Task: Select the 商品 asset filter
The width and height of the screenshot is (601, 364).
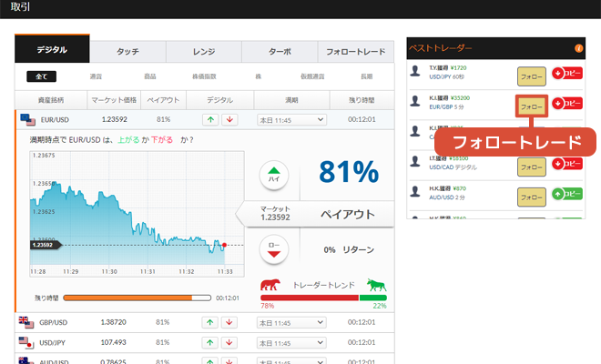Action: [150, 76]
